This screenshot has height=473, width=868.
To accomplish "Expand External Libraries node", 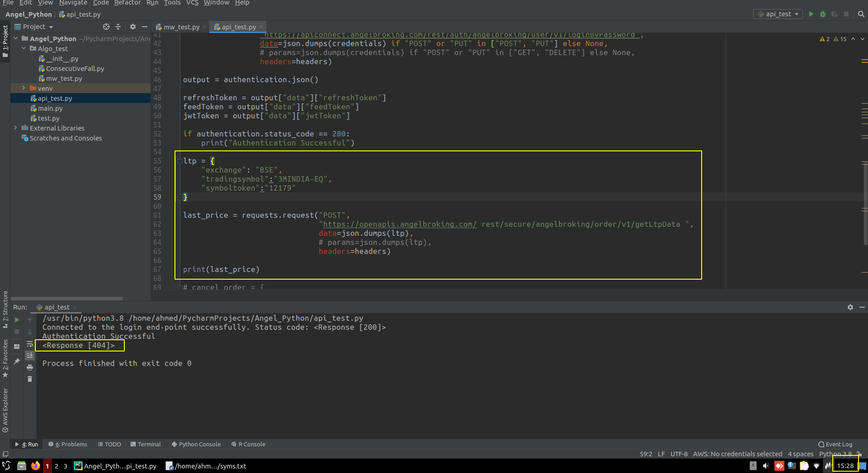I will tap(16, 128).
